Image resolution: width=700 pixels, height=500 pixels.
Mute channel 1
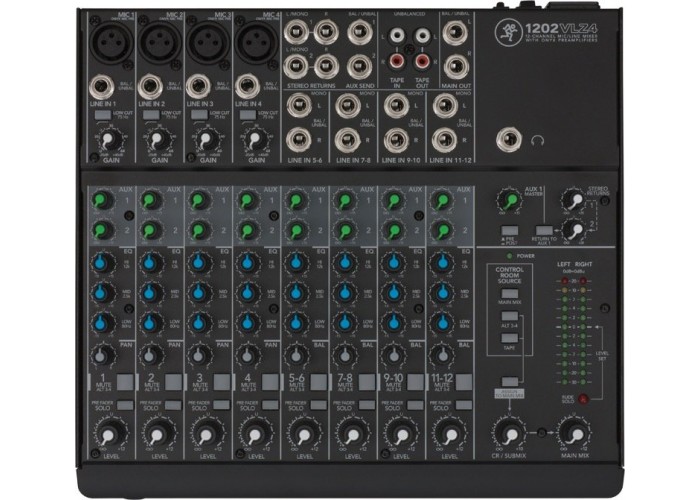[x=125, y=382]
